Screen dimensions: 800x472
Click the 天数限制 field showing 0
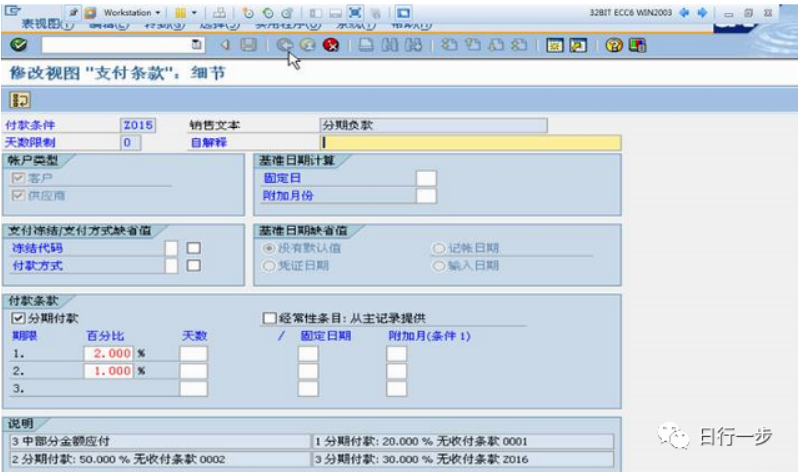[x=131, y=143]
